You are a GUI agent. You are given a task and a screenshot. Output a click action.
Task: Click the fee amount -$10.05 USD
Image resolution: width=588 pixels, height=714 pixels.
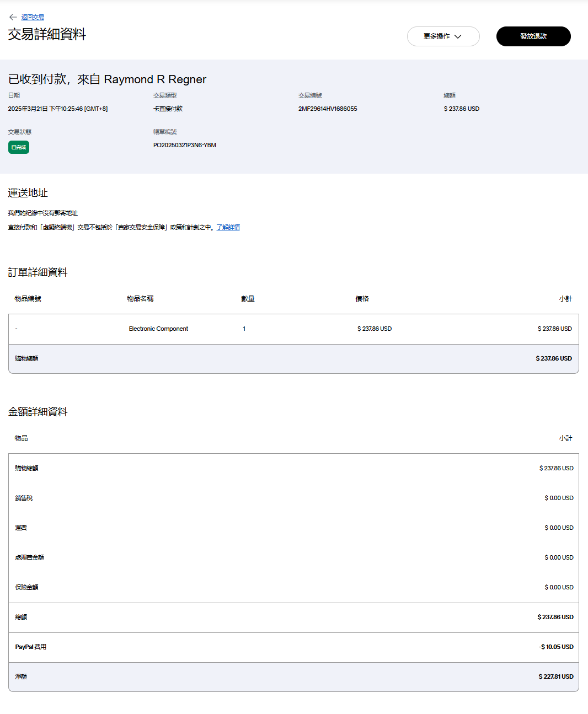click(x=555, y=647)
